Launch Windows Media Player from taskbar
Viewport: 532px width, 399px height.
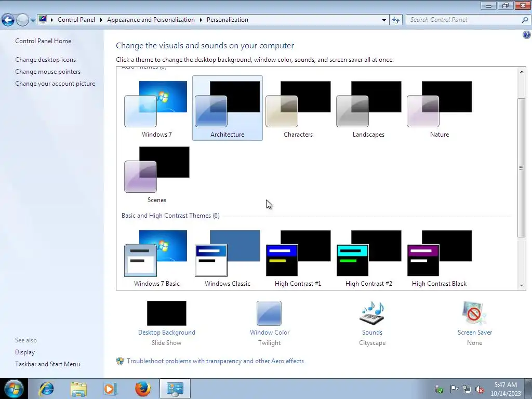[110, 389]
